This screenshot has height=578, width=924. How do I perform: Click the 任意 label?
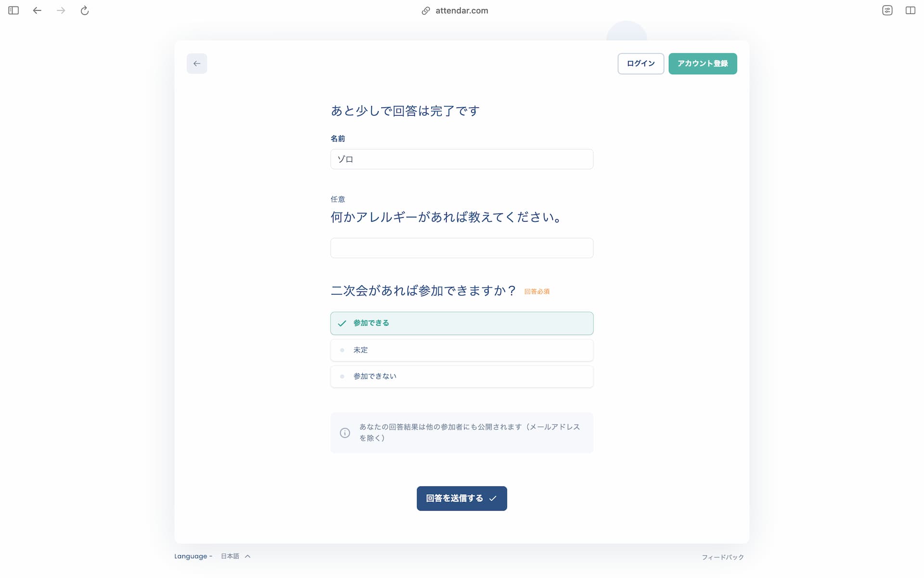[x=338, y=199]
